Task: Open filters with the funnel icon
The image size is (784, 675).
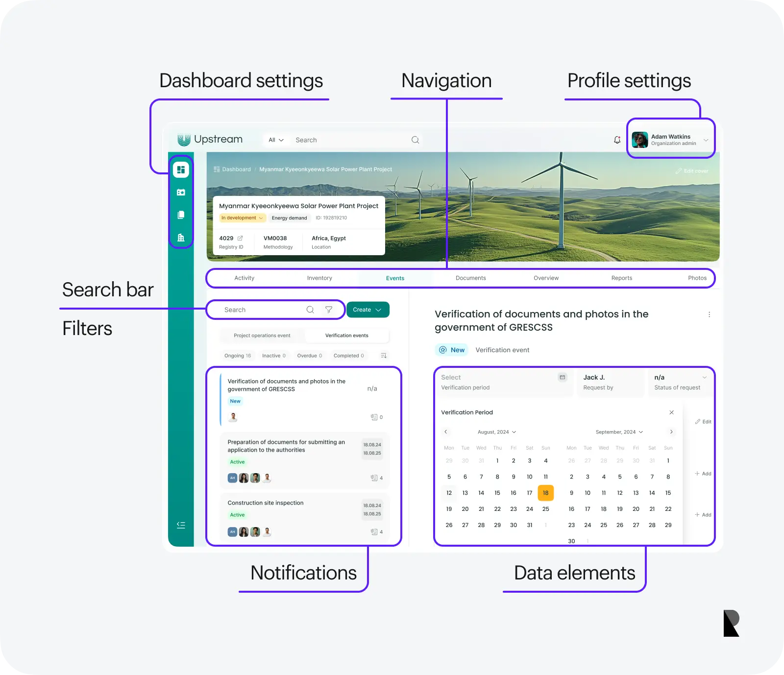Action: coord(329,310)
